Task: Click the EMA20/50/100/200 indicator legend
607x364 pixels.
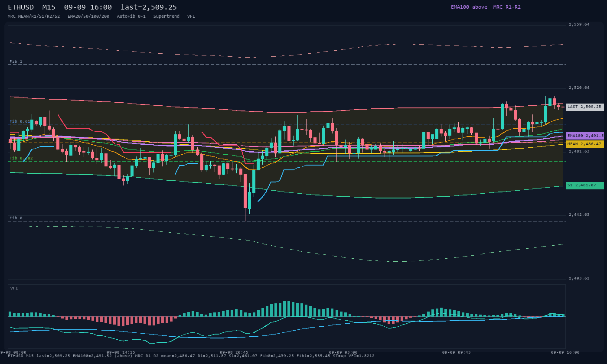Action: 88,16
